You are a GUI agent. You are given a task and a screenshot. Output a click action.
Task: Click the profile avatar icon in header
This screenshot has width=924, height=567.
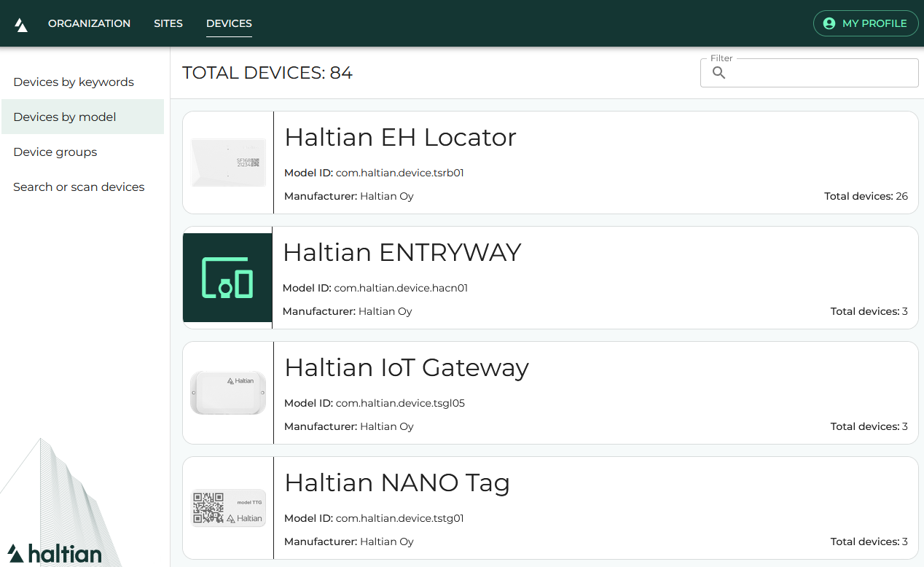point(829,23)
